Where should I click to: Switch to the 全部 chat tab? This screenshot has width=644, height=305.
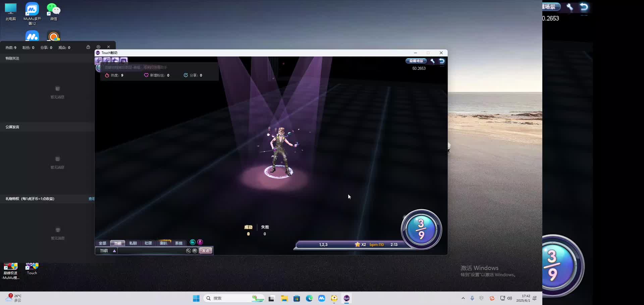pyautogui.click(x=102, y=243)
